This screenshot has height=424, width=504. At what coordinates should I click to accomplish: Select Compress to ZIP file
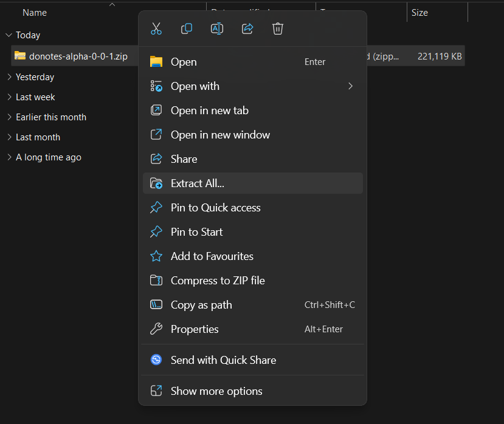218,281
